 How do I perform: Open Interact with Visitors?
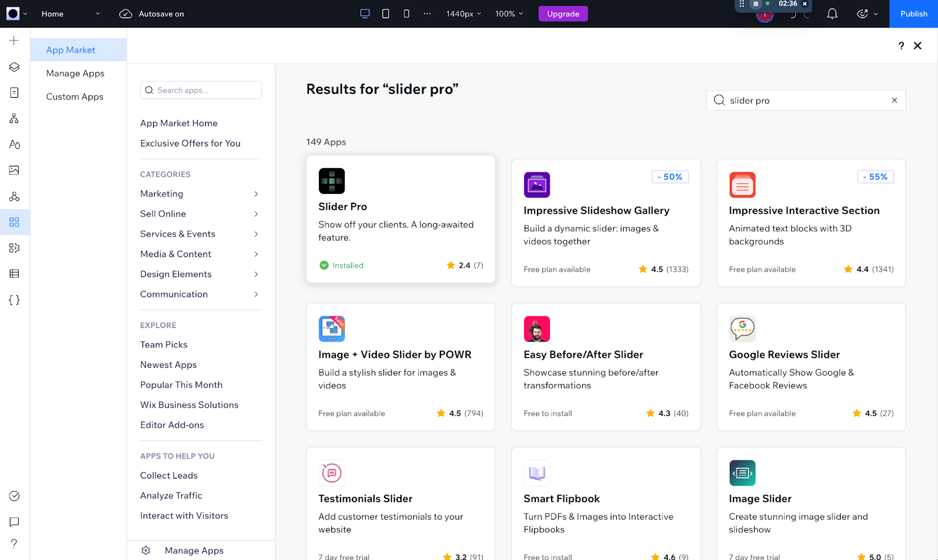point(184,515)
